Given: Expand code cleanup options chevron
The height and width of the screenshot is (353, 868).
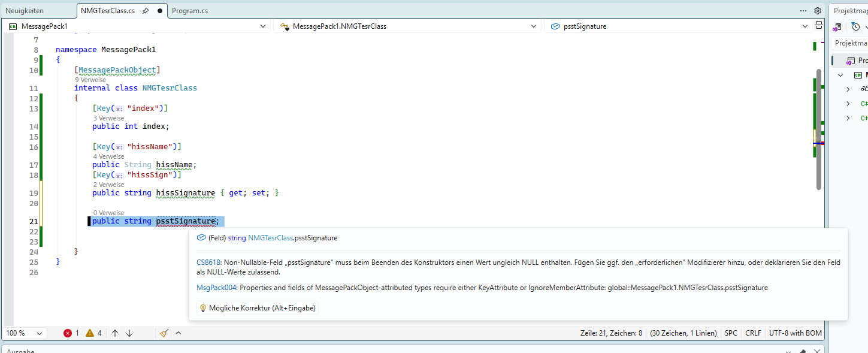Looking at the screenshot, I should (x=178, y=333).
